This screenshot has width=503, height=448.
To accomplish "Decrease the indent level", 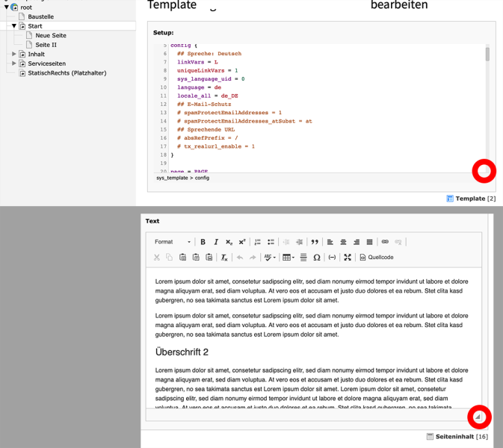I will click(286, 242).
